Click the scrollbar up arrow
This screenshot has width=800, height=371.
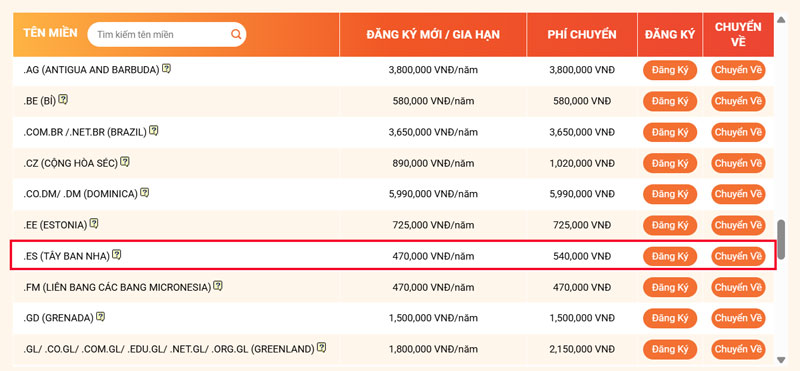(781, 20)
